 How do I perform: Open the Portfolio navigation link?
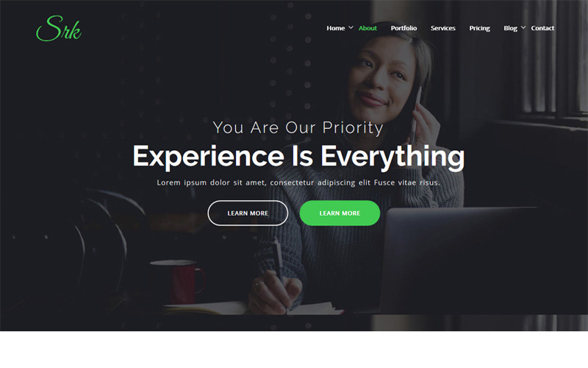(404, 28)
